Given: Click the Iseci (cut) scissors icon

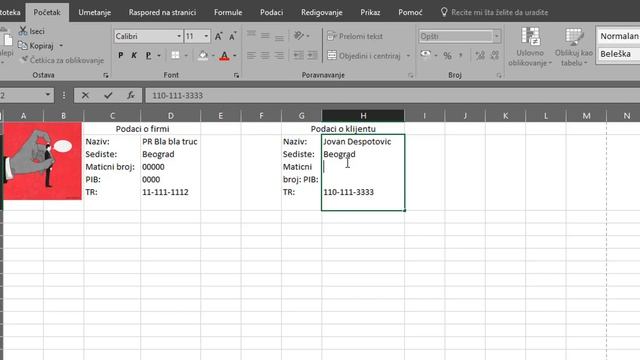Looking at the screenshot, I should click(x=23, y=31).
